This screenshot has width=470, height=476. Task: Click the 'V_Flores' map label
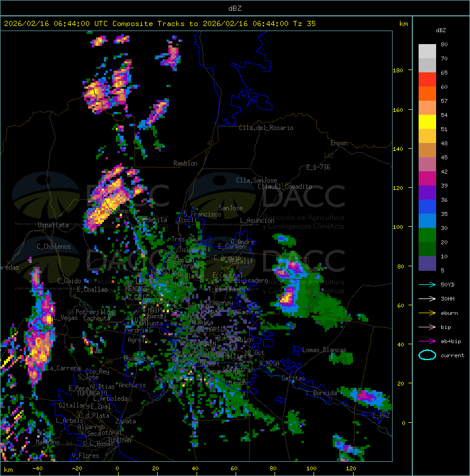pyautogui.click(x=85, y=456)
